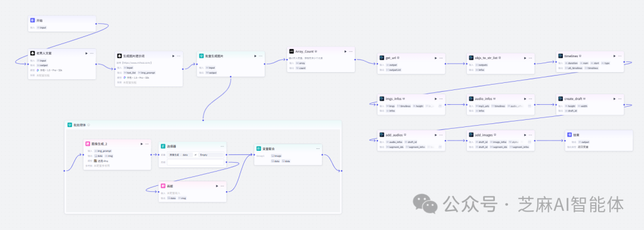Run the get_url node with its play button
The height and width of the screenshot is (230, 644).
pos(435,58)
